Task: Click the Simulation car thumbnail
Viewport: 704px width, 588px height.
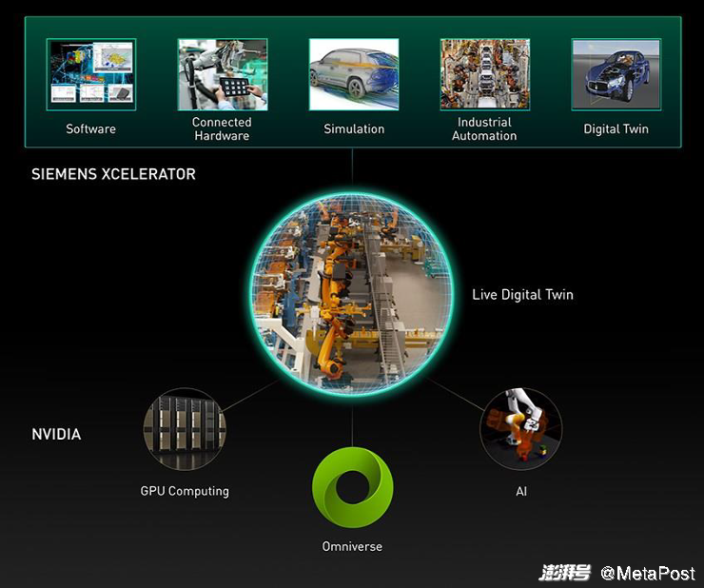Action: [354, 74]
